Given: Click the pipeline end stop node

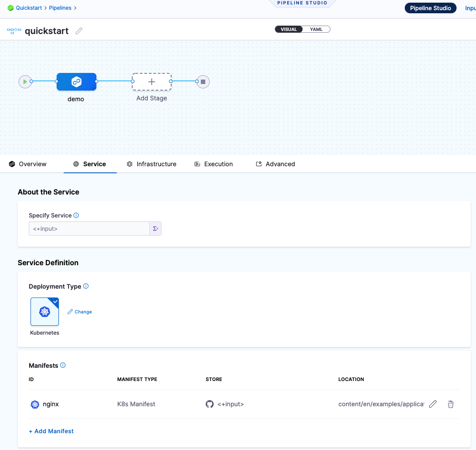Looking at the screenshot, I should pos(203,82).
